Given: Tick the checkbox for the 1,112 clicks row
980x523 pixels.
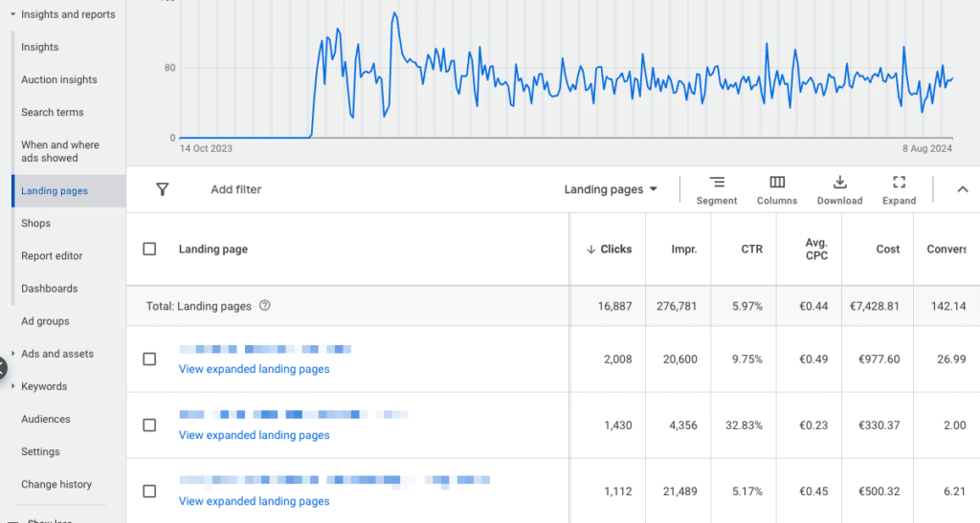Looking at the screenshot, I should [x=149, y=491].
